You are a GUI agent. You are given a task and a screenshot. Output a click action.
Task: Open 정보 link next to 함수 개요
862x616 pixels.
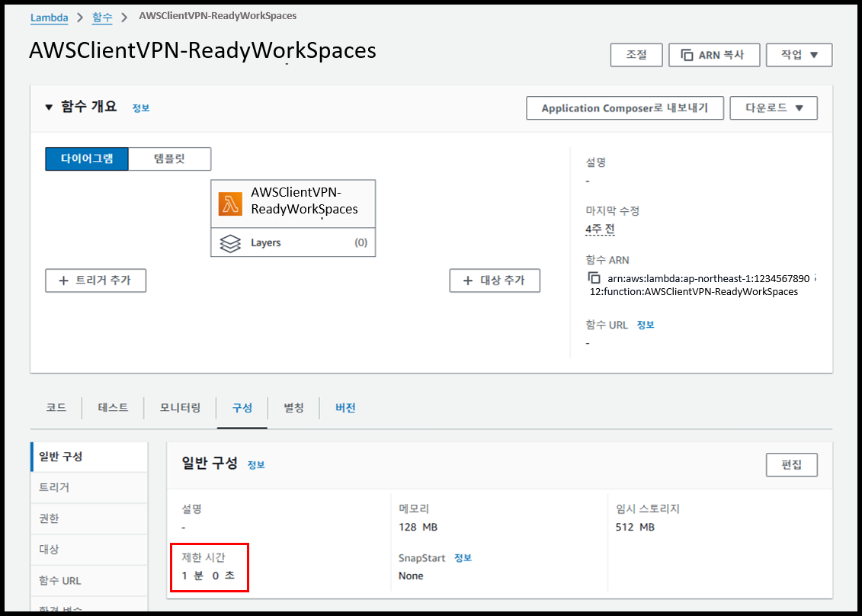click(x=141, y=107)
